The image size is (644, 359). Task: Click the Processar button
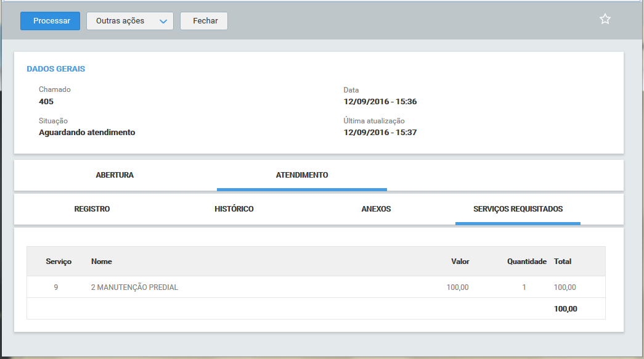[x=50, y=21]
